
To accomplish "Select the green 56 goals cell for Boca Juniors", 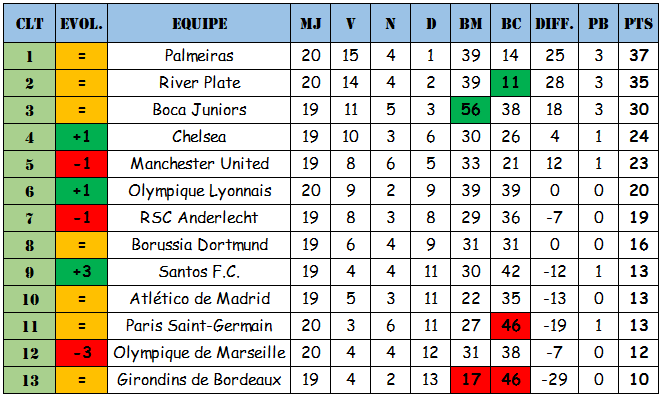I will tap(470, 110).
